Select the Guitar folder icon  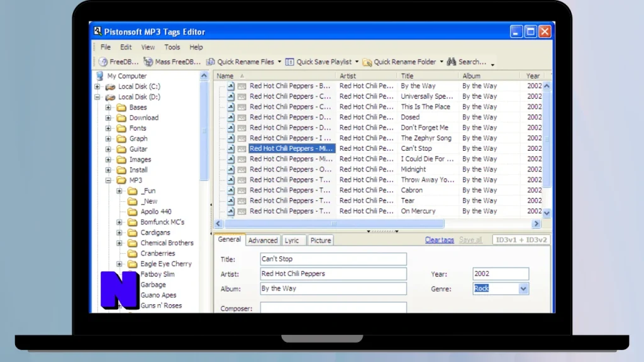point(121,150)
